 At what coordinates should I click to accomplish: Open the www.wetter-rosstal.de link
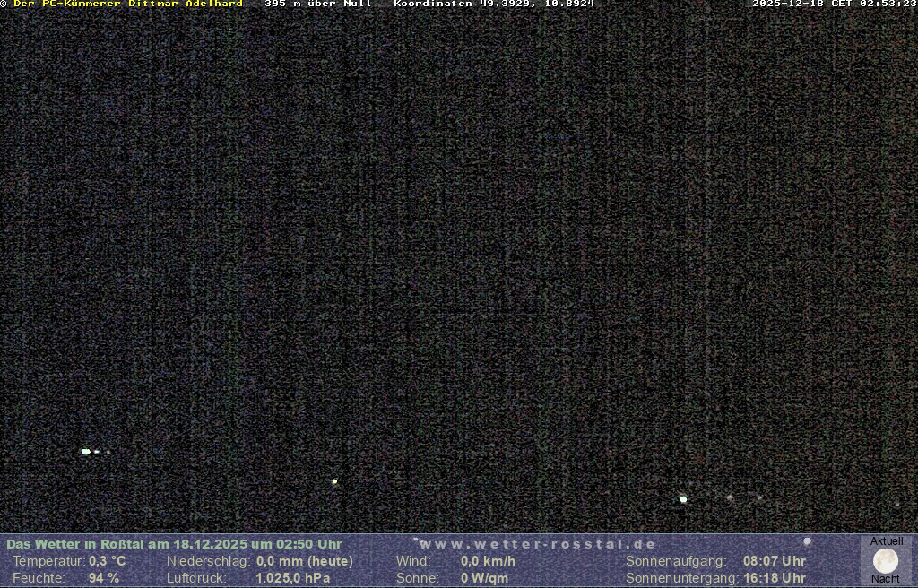[x=538, y=544]
